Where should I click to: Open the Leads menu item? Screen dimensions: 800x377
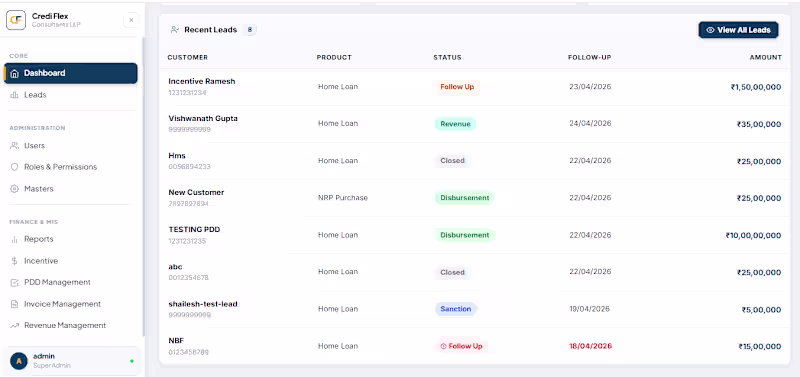click(70, 95)
